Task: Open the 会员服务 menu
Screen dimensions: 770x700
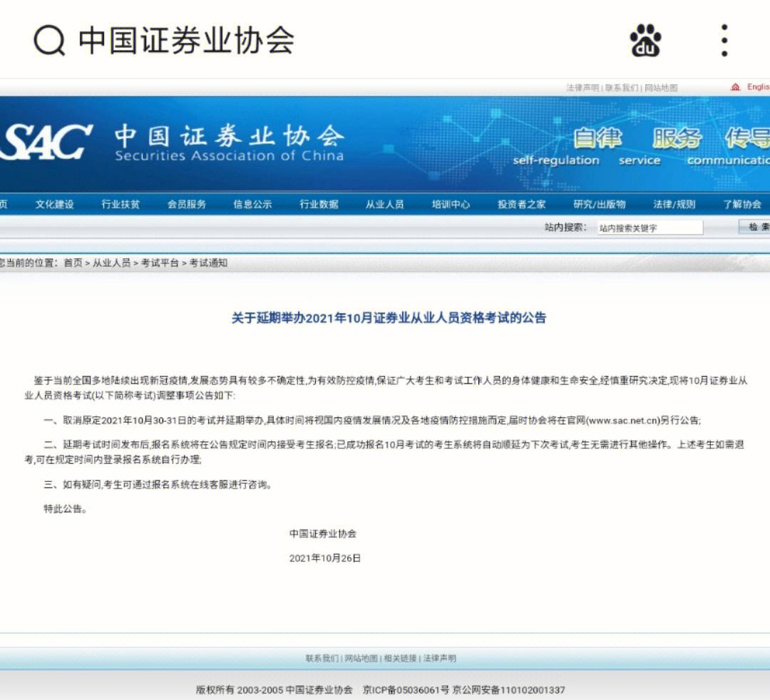Action: 187,204
